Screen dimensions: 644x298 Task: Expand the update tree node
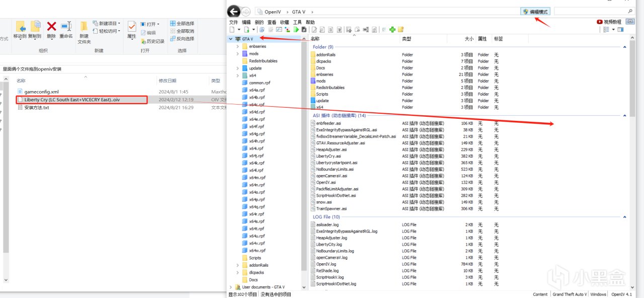[237, 68]
